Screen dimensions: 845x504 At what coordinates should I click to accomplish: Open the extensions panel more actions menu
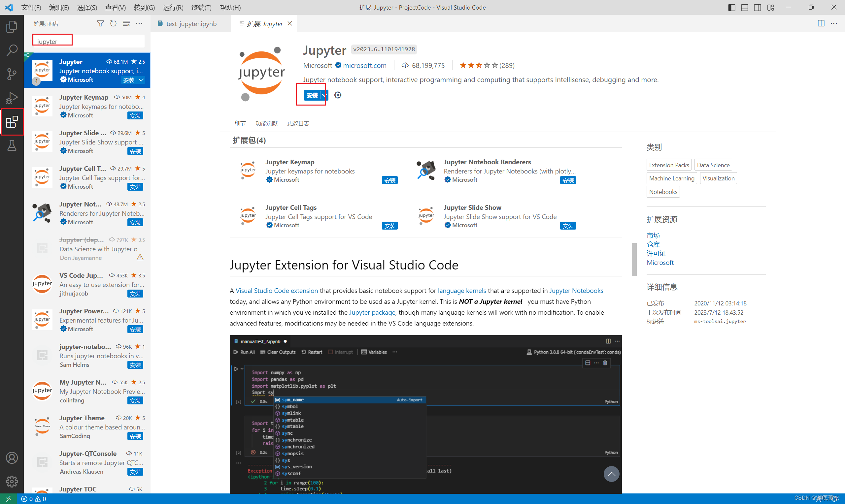(x=139, y=23)
